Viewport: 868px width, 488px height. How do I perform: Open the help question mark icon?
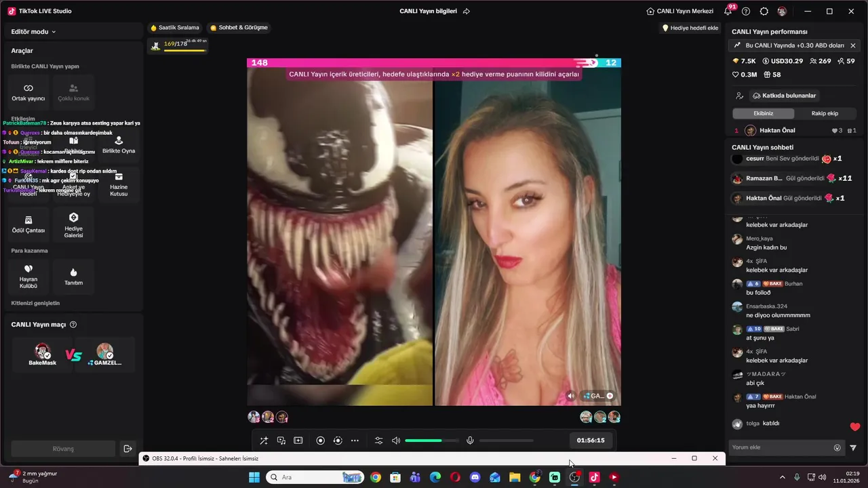tap(746, 12)
